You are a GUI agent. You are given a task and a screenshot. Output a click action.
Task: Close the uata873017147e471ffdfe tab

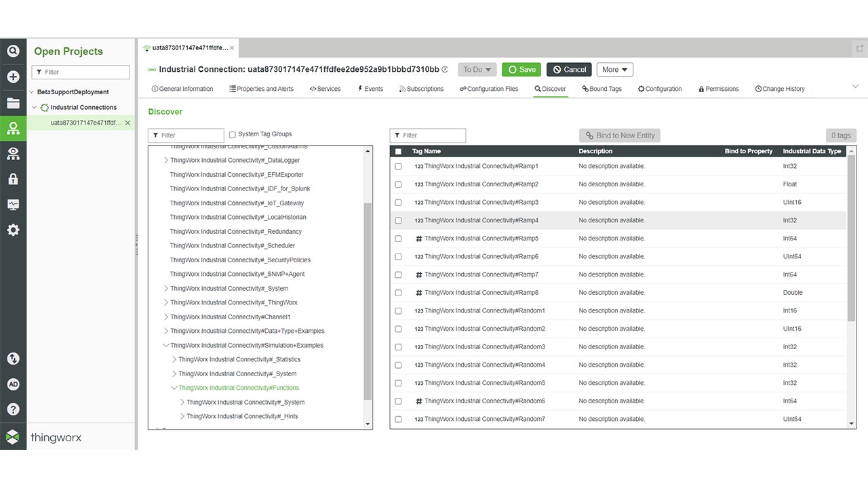232,48
